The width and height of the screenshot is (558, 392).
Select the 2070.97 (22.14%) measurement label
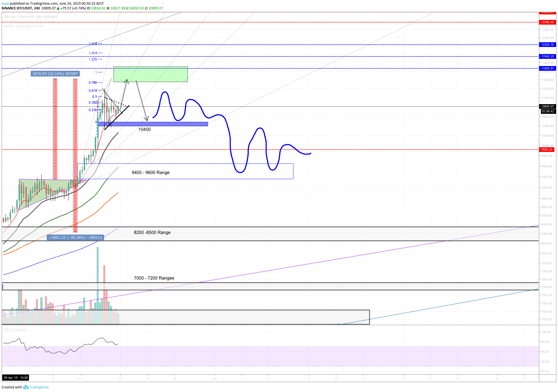click(55, 73)
